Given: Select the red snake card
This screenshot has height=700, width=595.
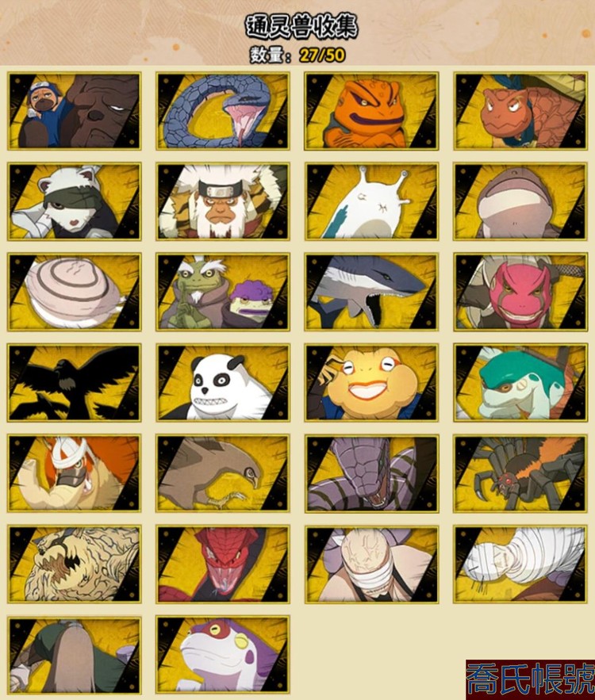Looking at the screenshot, I should pos(223,564).
